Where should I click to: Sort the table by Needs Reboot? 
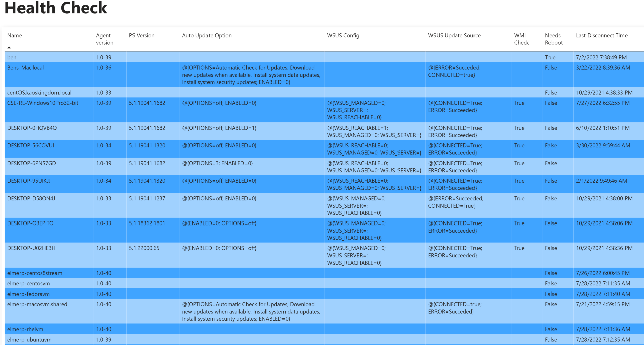coord(553,39)
